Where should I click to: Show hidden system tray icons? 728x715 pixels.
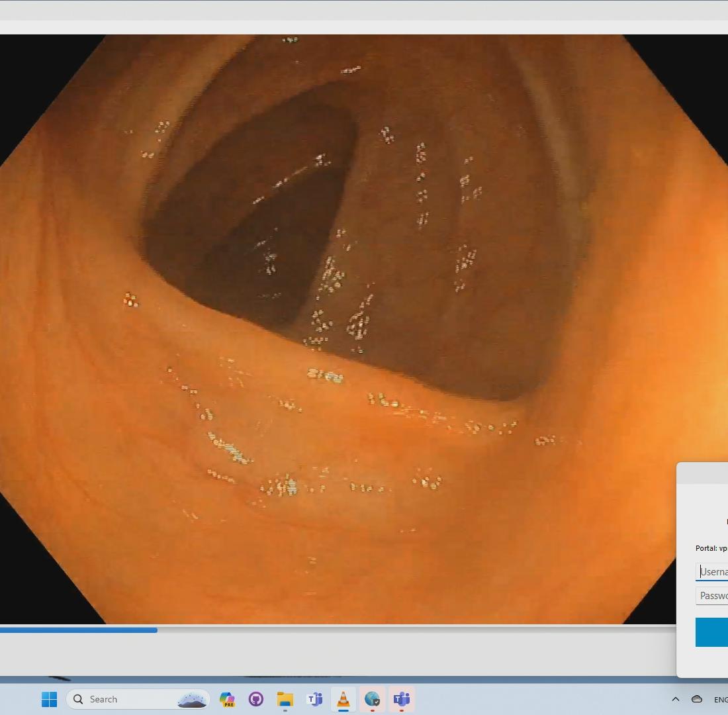pyautogui.click(x=676, y=699)
